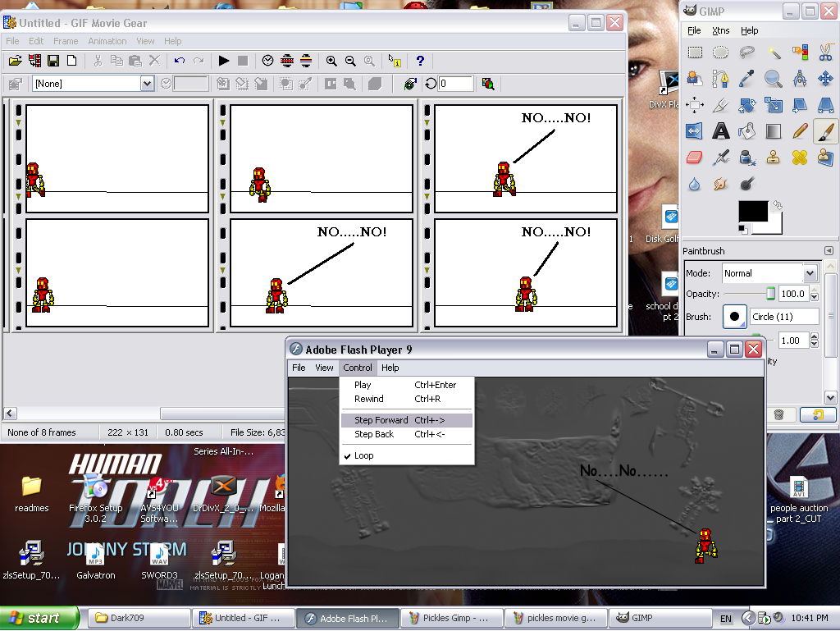Click the black foreground color swatch in GIMP
The image size is (840, 631).
pos(751,212)
